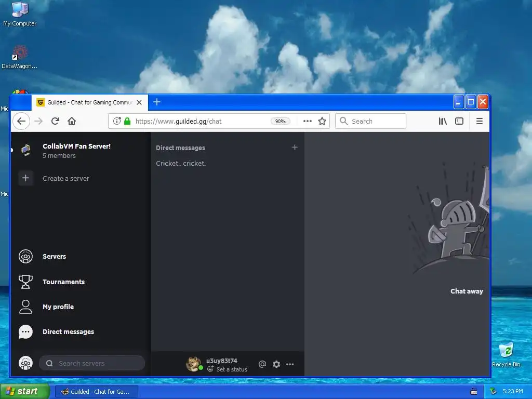Click the Direct messages heading
The width and height of the screenshot is (532, 399).
coord(180,148)
